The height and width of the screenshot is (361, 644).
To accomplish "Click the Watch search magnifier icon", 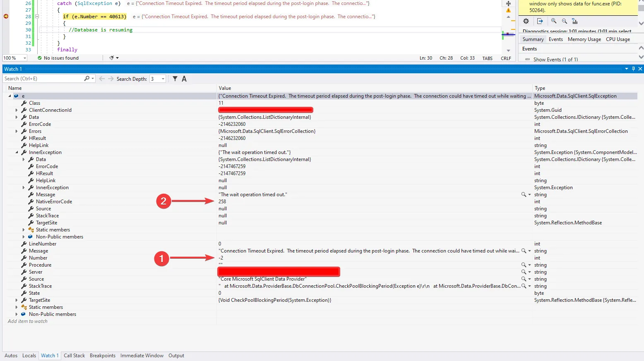I will click(x=87, y=79).
